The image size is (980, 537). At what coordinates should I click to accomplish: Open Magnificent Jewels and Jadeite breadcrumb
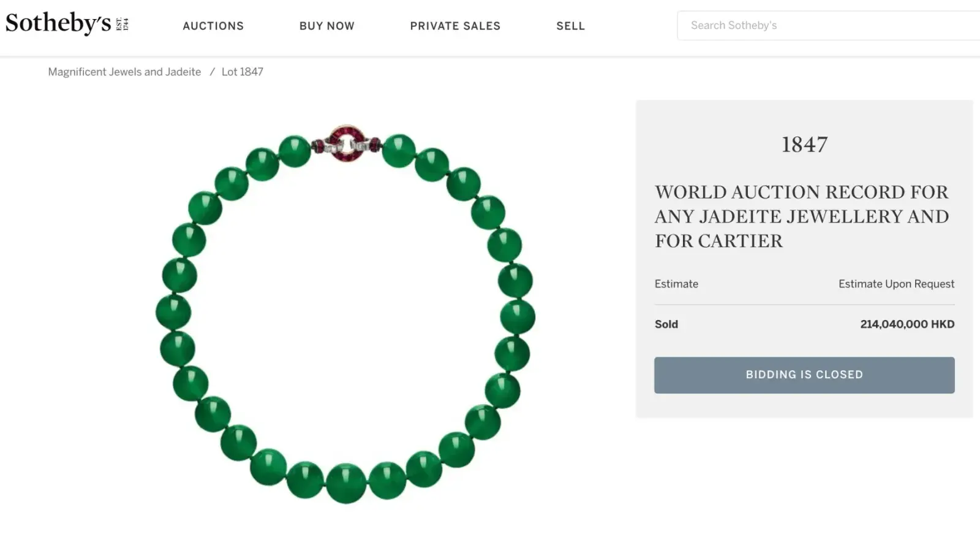point(124,72)
